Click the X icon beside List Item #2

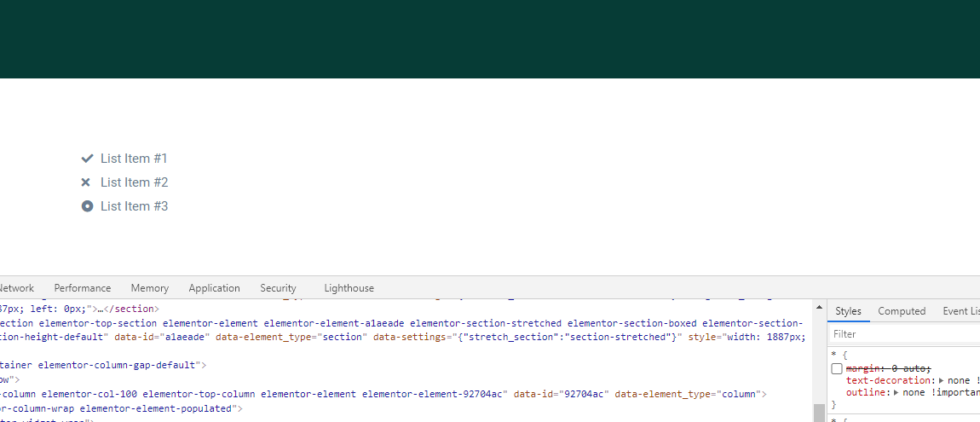pos(86,182)
